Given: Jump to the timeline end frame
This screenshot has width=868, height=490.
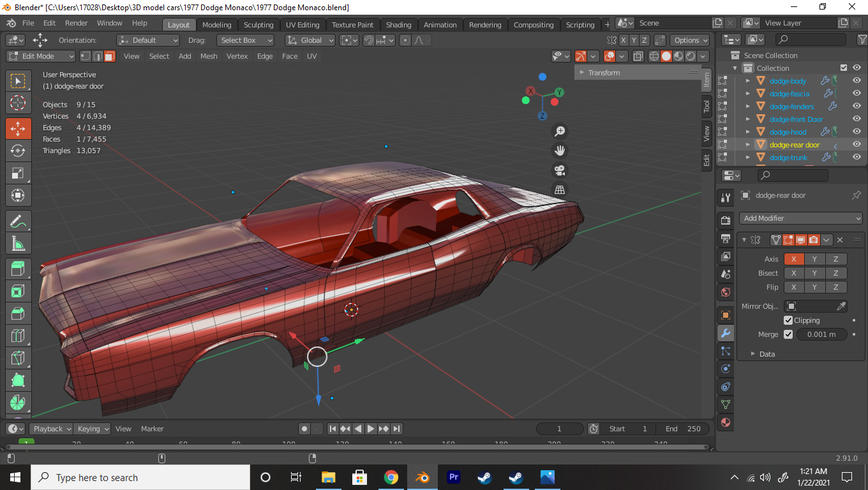Looking at the screenshot, I should pyautogui.click(x=397, y=429).
